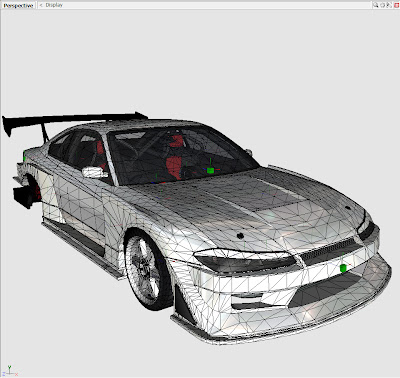Click the black pin on hood center
This screenshot has height=378, width=400.
click(240, 236)
